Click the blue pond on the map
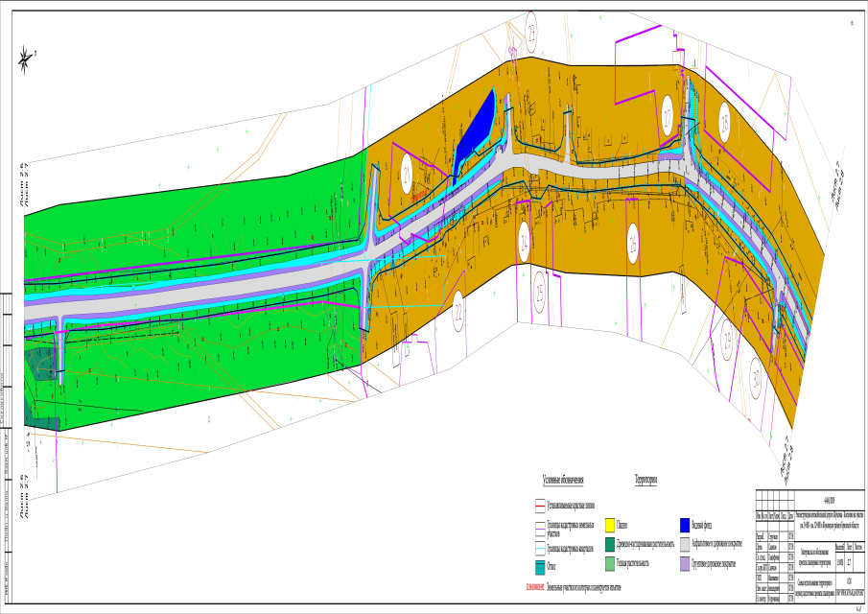The height and width of the screenshot is (614, 868). pyautogui.click(x=475, y=134)
